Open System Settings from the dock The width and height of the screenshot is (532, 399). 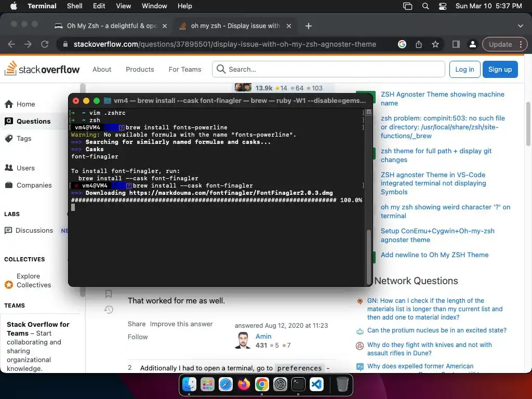[x=280, y=384]
